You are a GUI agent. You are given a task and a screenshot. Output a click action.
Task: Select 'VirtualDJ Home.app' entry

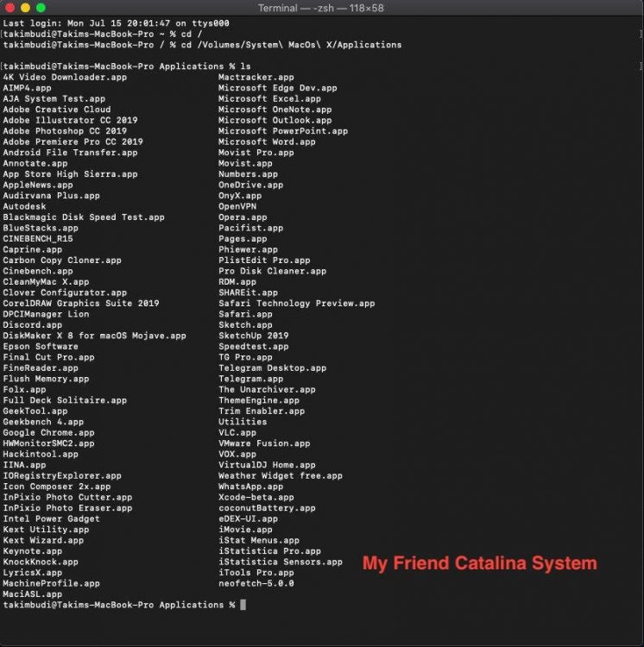pyautogui.click(x=267, y=465)
